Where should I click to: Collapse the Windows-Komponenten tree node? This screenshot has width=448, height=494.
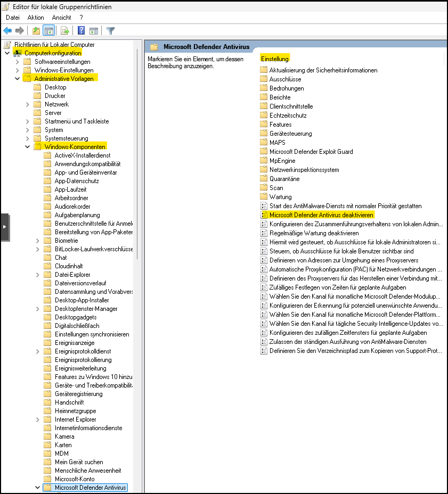[x=27, y=146]
